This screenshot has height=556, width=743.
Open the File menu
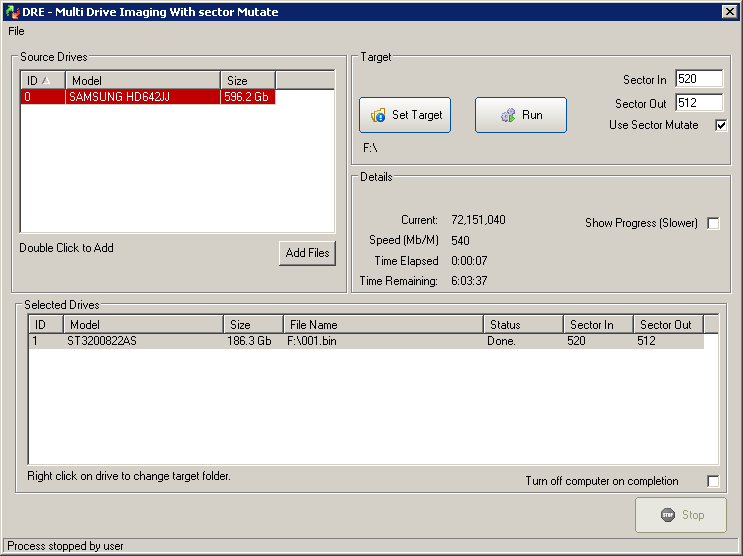16,31
